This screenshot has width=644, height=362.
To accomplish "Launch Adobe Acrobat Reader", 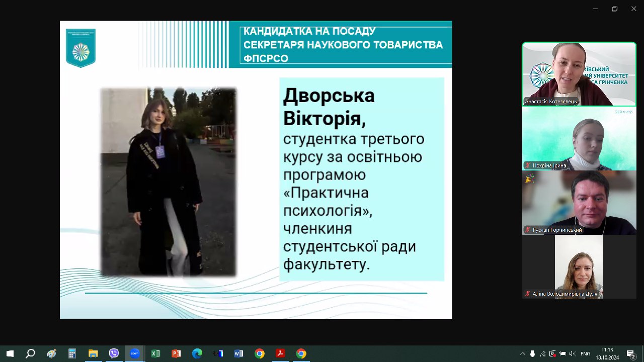I will coord(281,354).
